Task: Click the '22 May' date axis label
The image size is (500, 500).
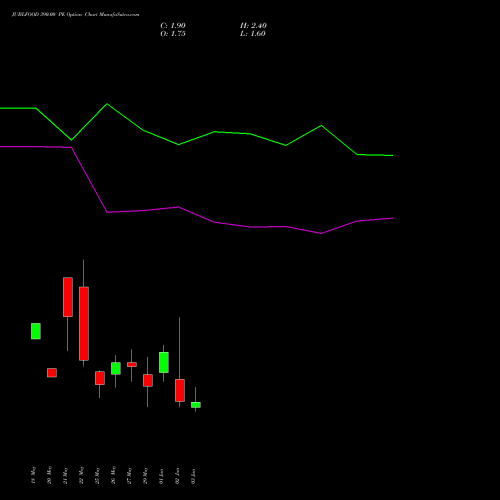Action: (x=81, y=475)
